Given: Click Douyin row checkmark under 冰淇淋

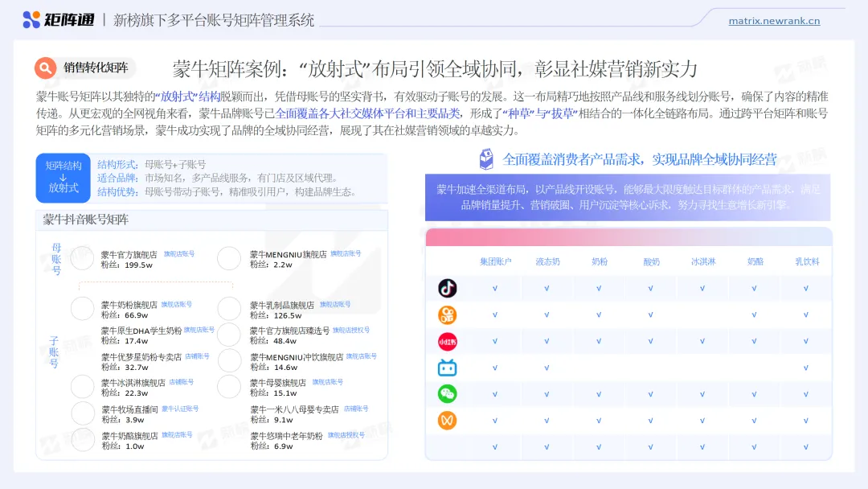Looking at the screenshot, I should tap(702, 288).
